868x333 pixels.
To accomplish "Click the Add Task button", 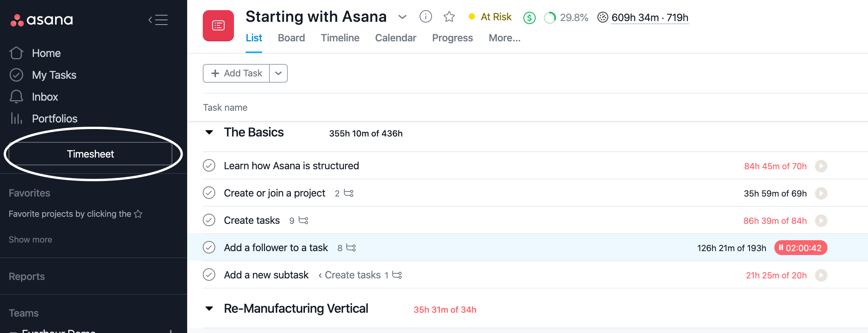I will coord(237,73).
